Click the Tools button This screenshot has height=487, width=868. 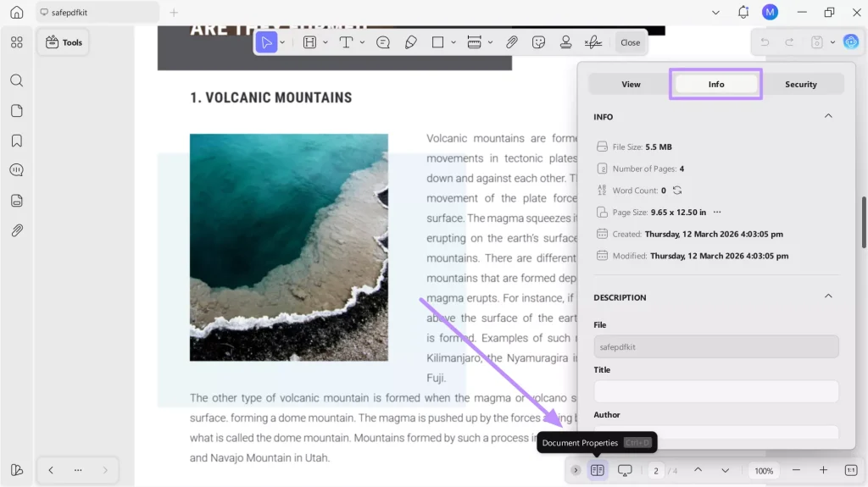[x=64, y=42]
